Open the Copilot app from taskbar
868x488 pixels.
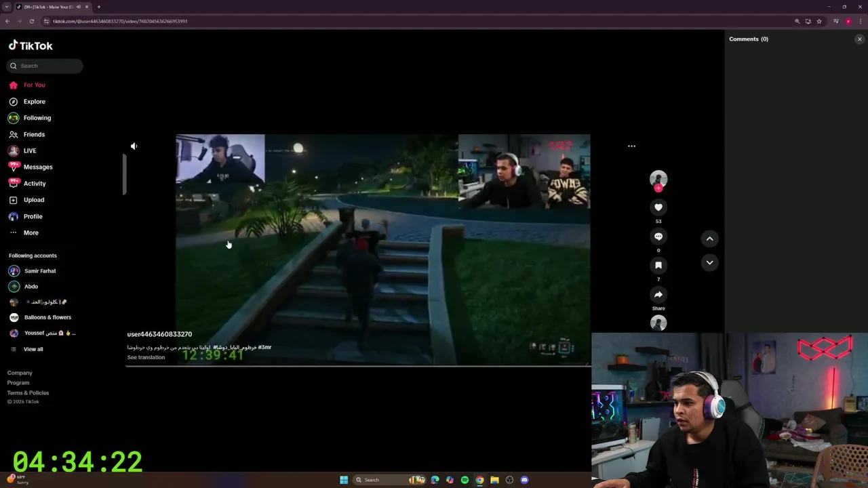pyautogui.click(x=450, y=480)
